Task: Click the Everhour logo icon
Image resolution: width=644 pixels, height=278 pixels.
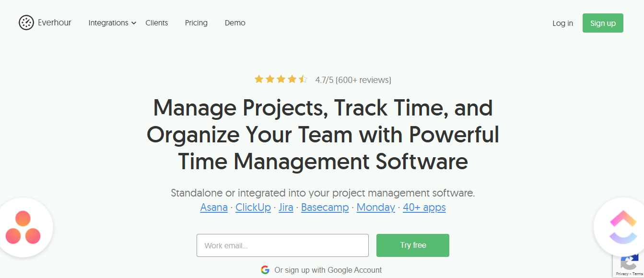Action: 26,22
